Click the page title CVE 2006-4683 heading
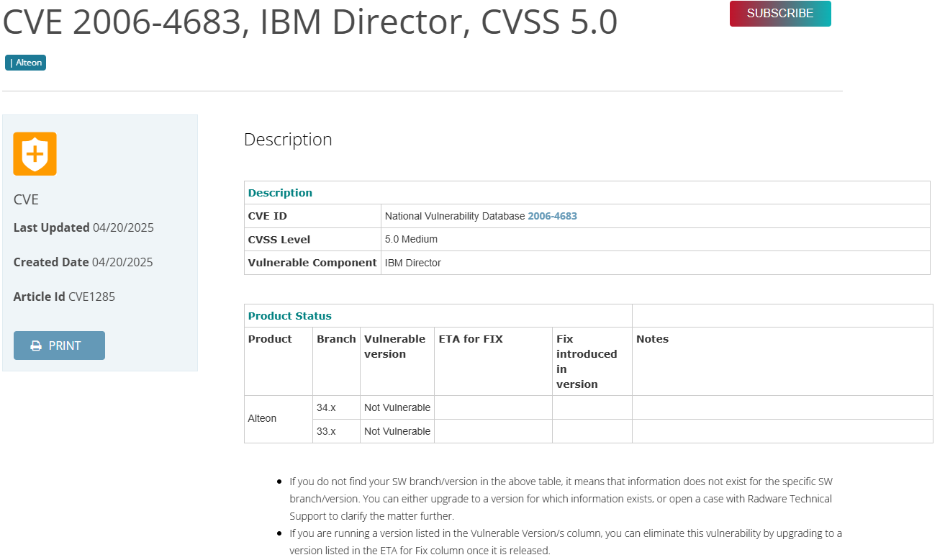 pyautogui.click(x=310, y=22)
